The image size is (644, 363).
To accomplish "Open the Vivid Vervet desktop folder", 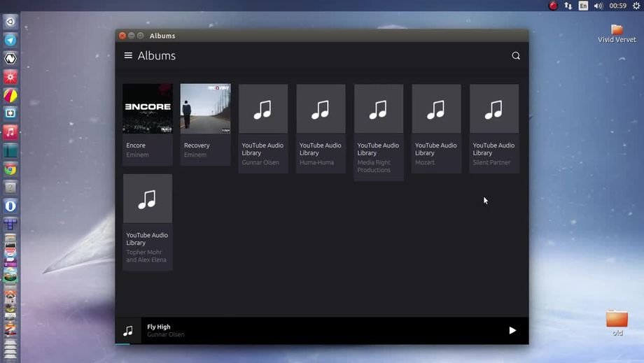I will point(617,33).
